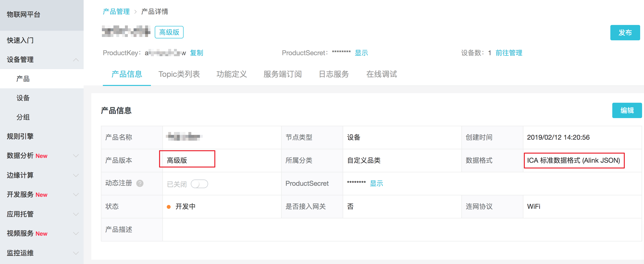
Task: Copy the ProductKey via 复制 link
Action: pyautogui.click(x=197, y=53)
